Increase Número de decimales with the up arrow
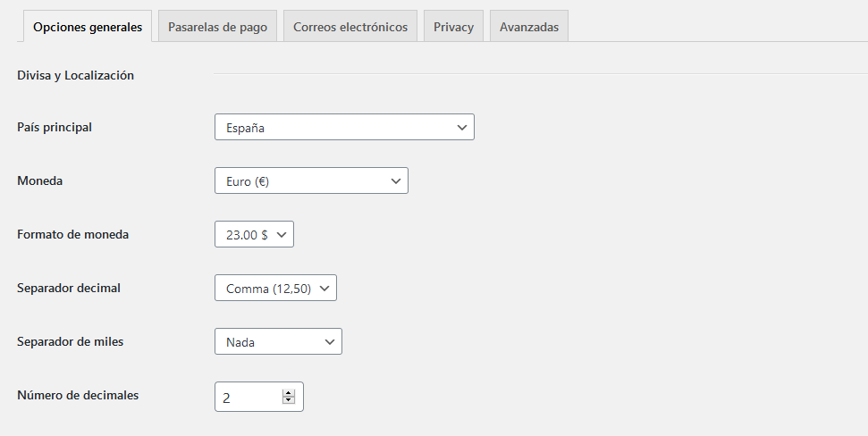Viewport: 868px width, 436px height. [288, 393]
